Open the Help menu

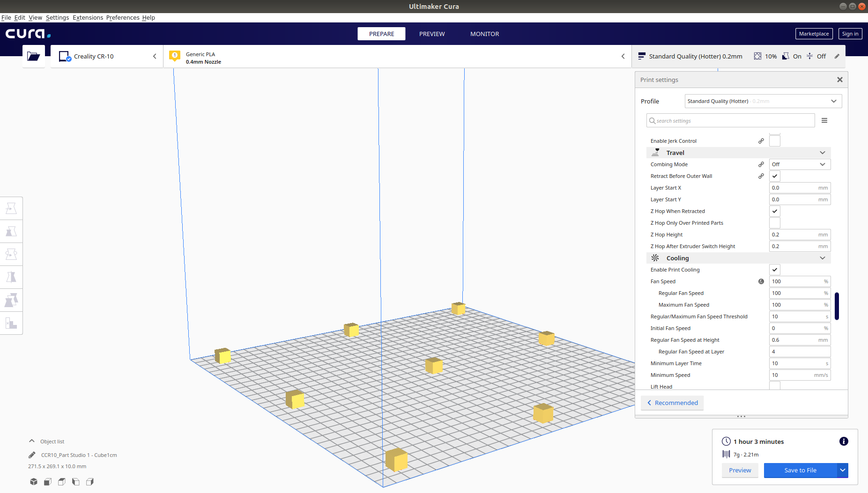click(148, 18)
